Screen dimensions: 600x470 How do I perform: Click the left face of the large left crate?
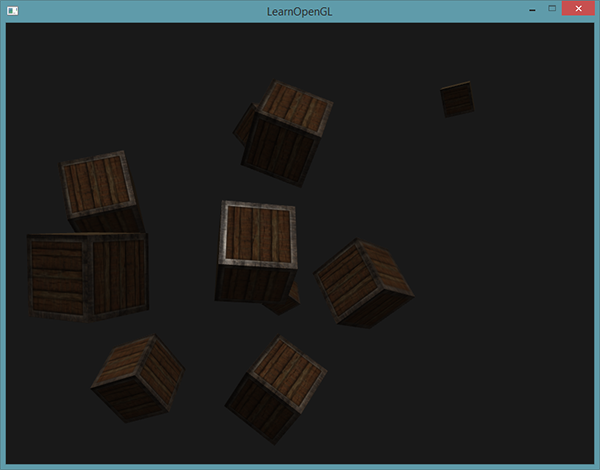(57, 273)
